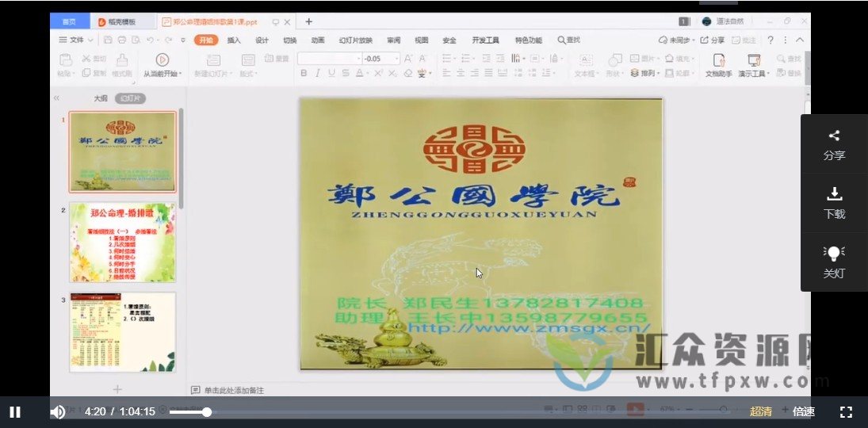
Task: Open the font name combo box
Action: 330,58
